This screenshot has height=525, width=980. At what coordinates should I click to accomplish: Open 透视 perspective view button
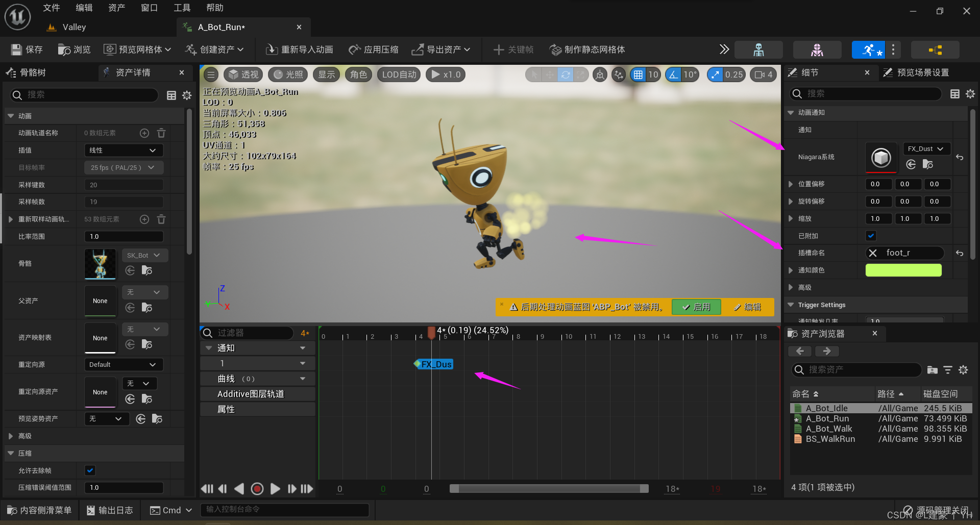pyautogui.click(x=243, y=74)
